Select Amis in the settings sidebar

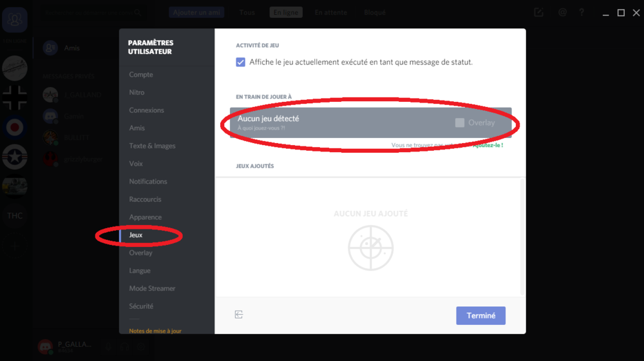137,128
